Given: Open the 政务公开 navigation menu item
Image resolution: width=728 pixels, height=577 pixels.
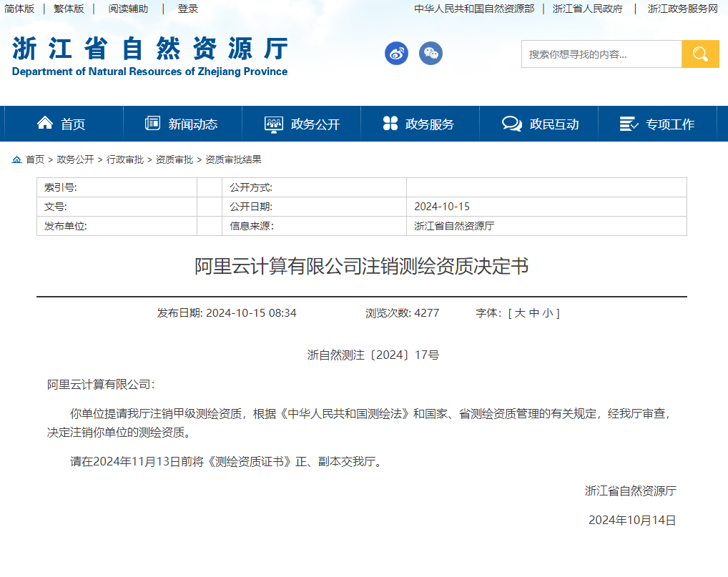Looking at the screenshot, I should (301, 124).
